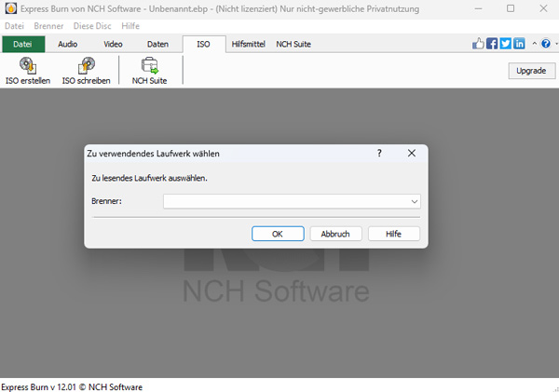Maximize the Express Burn window
Viewport: 559px width, 392px height.
[x=511, y=8]
